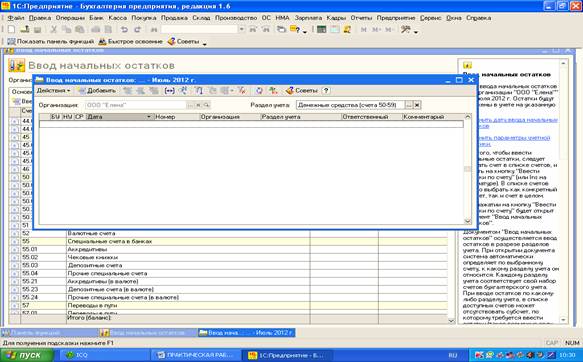
Task: Click the help question mark icon in the main toolbar
Action: tap(295, 29)
